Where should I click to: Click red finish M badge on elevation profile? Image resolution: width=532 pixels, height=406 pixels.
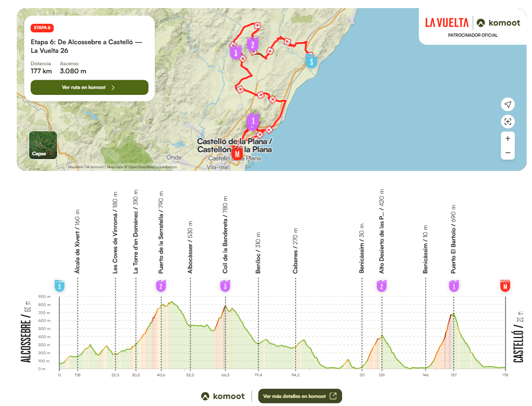click(x=505, y=286)
